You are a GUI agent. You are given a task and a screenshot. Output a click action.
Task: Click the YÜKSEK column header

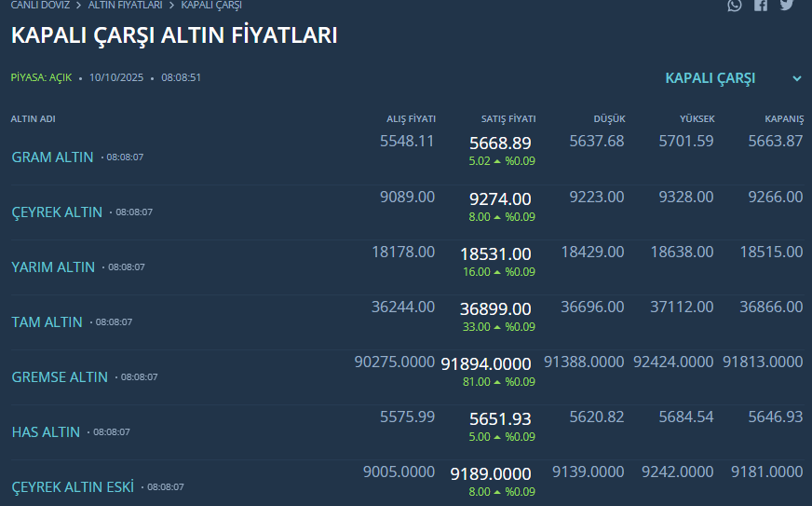tap(697, 119)
